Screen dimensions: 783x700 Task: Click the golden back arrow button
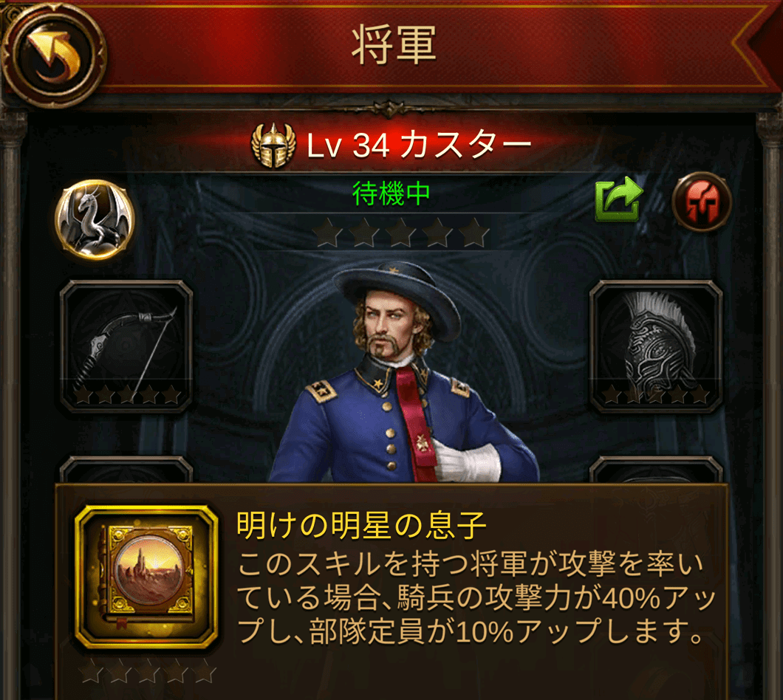coord(53,55)
